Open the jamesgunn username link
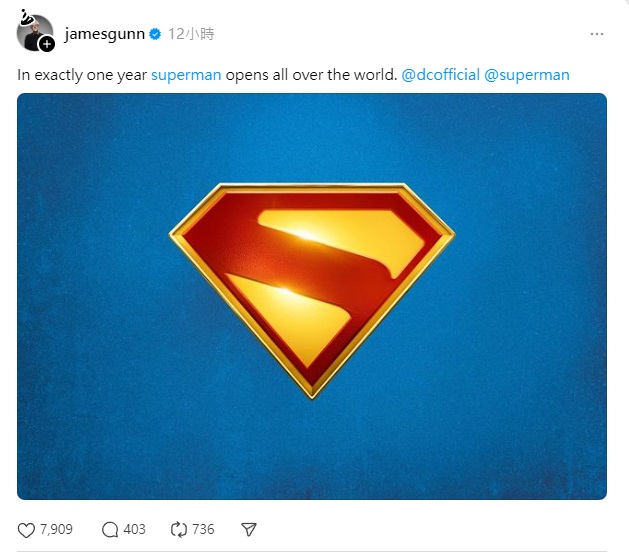This screenshot has width=629, height=552. pyautogui.click(x=104, y=34)
